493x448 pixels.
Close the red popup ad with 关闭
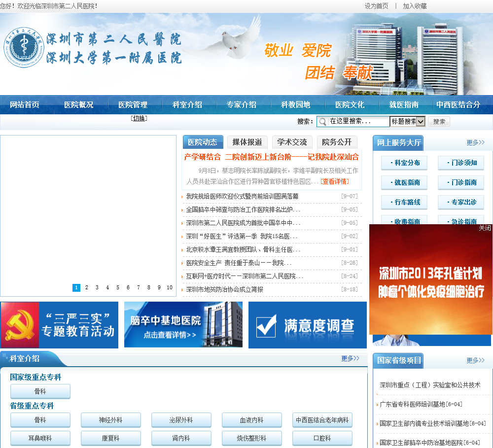tap(485, 228)
